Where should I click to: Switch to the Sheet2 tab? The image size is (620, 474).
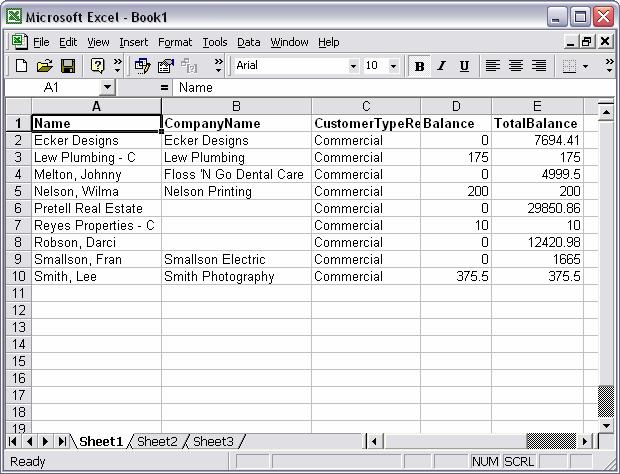tap(157, 441)
